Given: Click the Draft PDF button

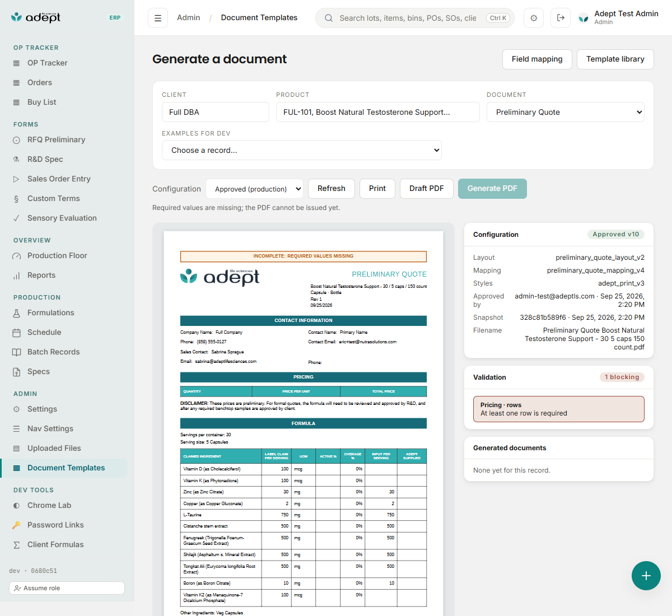Looking at the screenshot, I should tap(427, 189).
